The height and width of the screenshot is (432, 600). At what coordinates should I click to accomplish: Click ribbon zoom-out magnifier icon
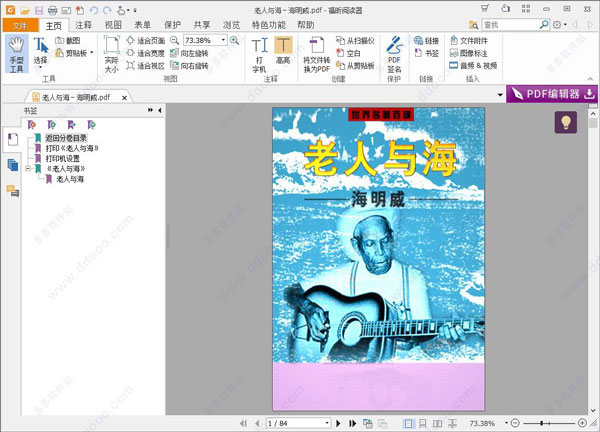tap(174, 40)
